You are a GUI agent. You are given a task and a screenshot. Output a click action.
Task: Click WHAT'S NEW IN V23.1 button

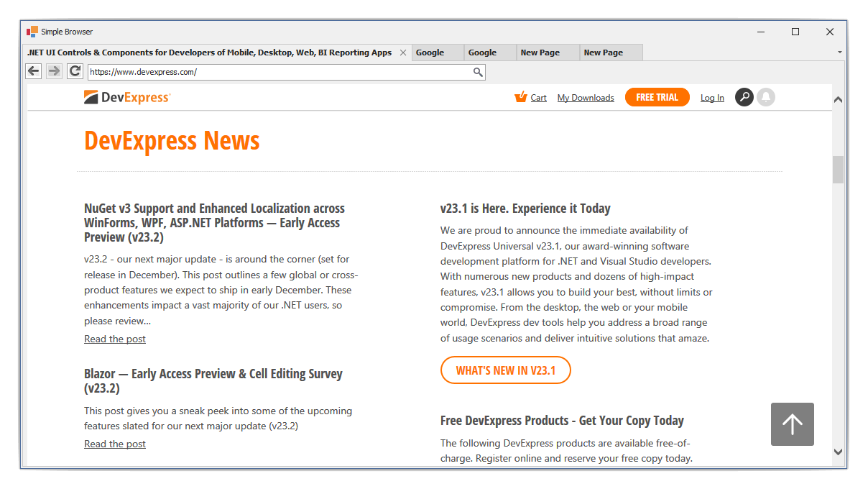[x=506, y=370]
